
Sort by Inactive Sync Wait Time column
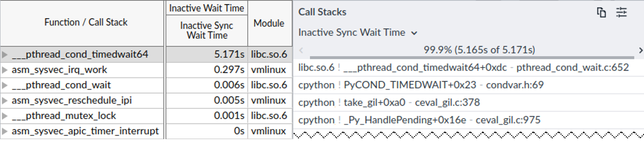coord(206,30)
